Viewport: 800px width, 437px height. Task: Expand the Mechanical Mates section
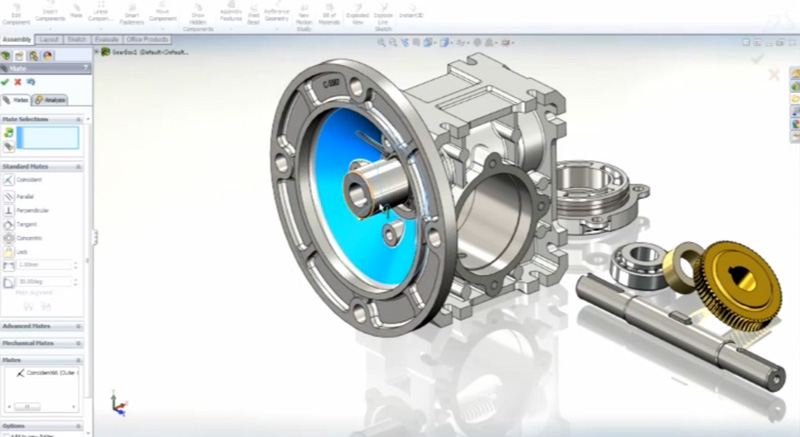(79, 343)
